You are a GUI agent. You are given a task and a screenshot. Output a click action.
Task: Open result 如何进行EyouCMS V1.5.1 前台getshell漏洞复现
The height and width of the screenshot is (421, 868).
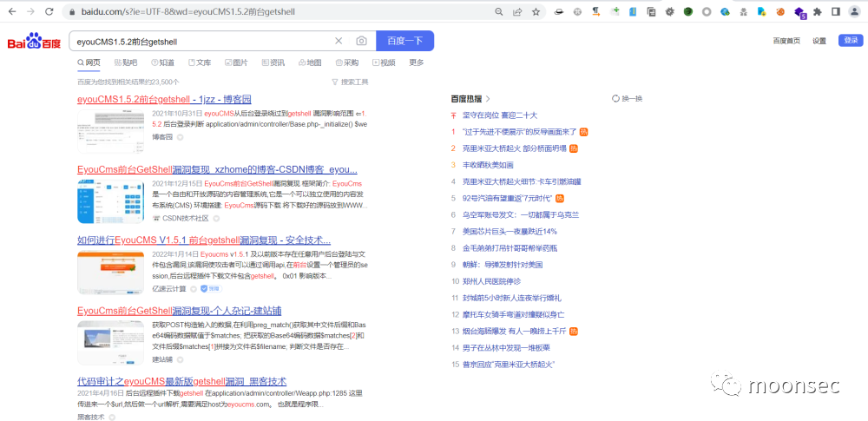tap(204, 240)
